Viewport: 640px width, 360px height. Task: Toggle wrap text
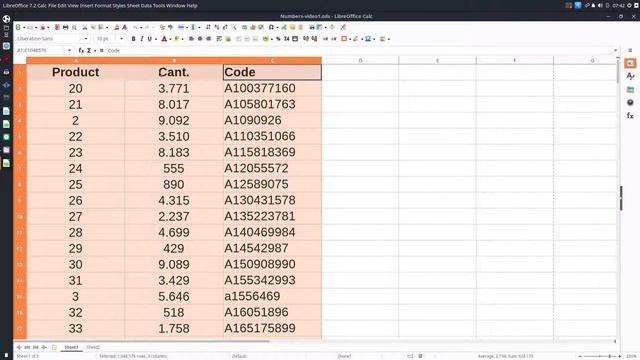click(x=219, y=39)
